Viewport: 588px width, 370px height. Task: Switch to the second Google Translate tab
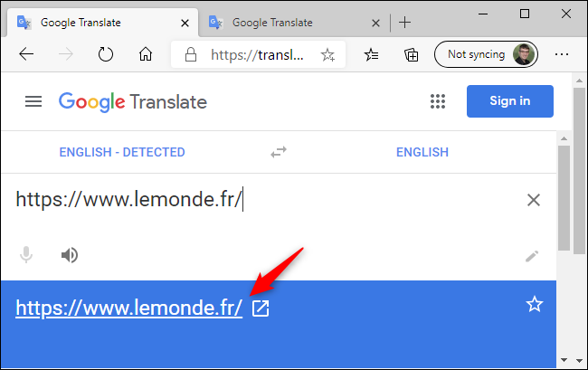click(x=271, y=23)
